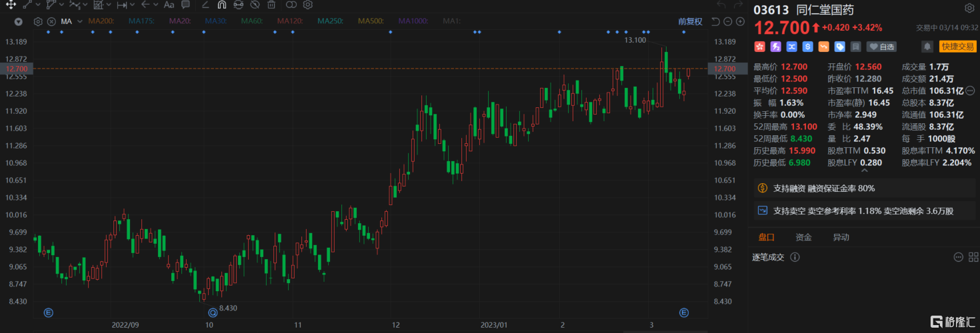The width and height of the screenshot is (980, 333).
Task: Open arrow tool dropdown arrow
Action: point(156,5)
